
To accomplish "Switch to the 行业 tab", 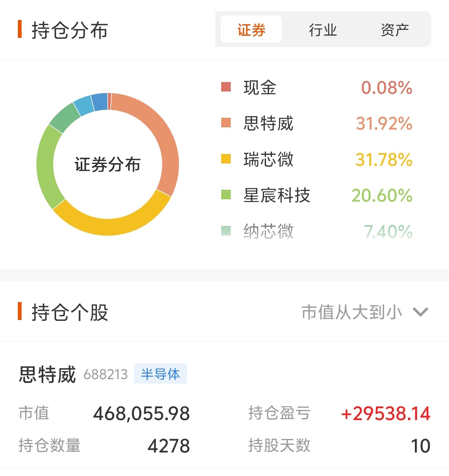I will [x=323, y=30].
